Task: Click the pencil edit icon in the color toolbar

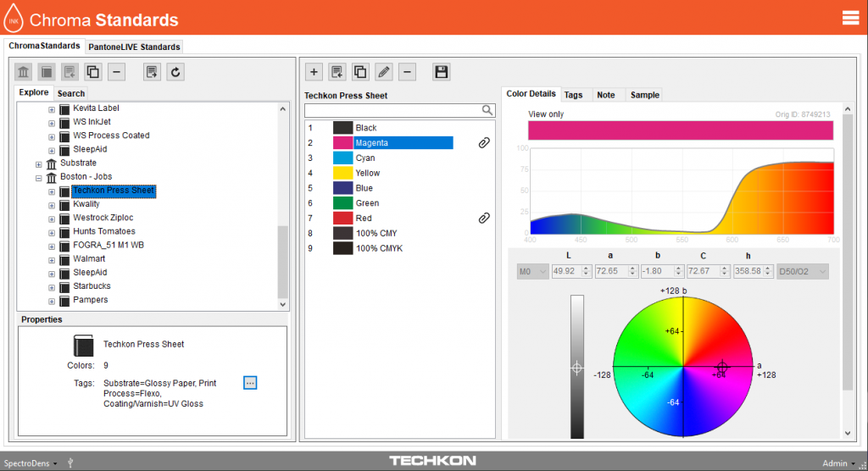Action: point(384,72)
